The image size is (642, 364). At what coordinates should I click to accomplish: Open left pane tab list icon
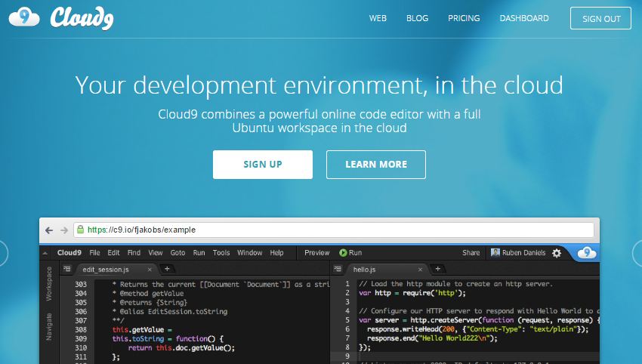[66, 269]
